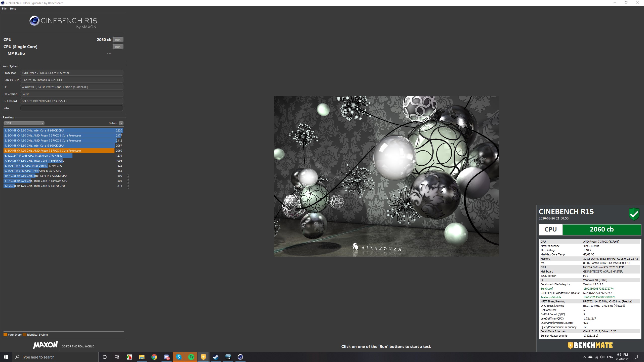Viewport: 644px width, 362px height.
Task: Click the GFX Board field
Action: 72,101
